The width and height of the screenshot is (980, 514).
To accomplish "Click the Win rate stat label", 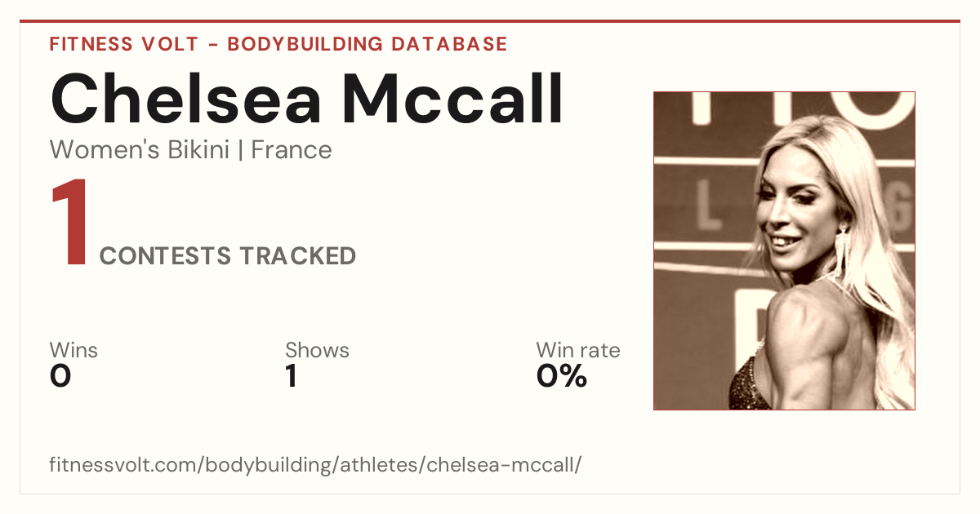I will (578, 350).
